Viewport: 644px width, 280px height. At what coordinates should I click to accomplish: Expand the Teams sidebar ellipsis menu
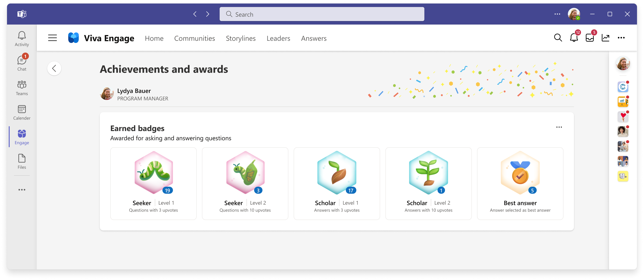(22, 190)
